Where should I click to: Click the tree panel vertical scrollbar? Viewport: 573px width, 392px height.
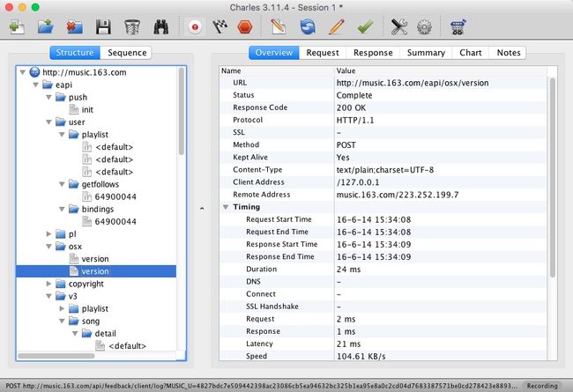[x=181, y=111]
